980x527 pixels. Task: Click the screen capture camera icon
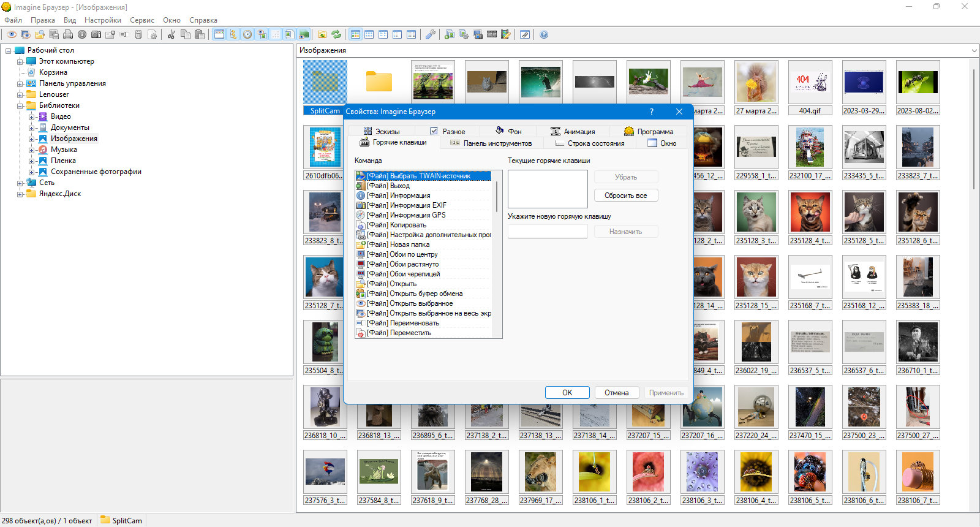pyautogui.click(x=478, y=34)
